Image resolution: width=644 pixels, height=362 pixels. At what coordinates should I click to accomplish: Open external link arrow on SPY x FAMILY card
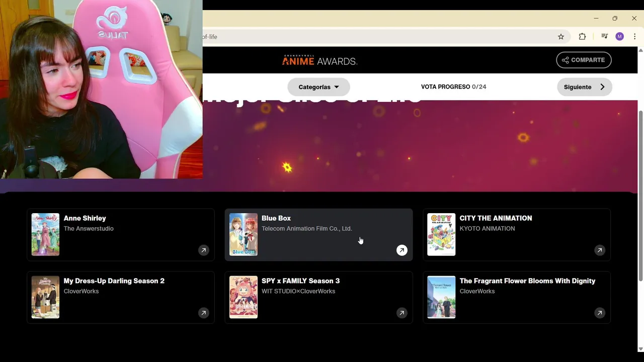pos(401,313)
